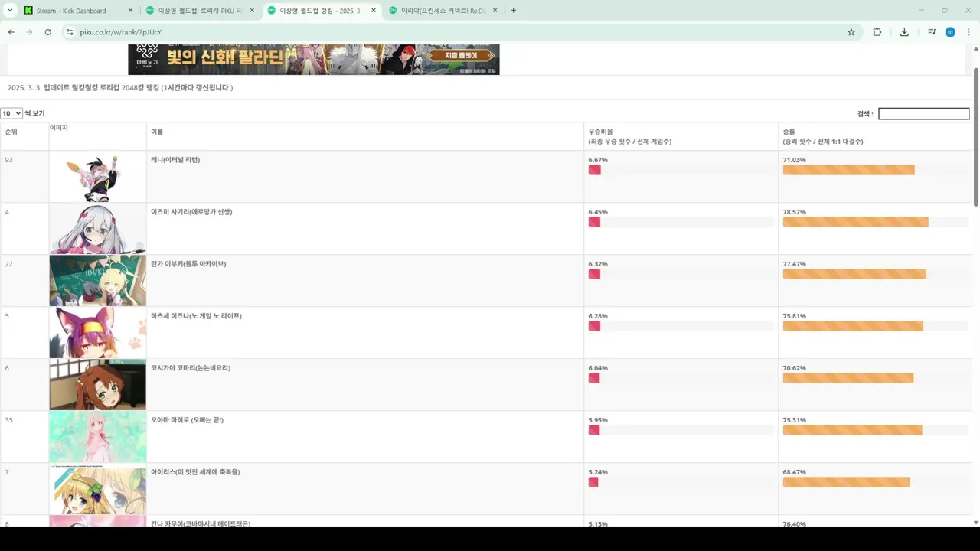The image size is (980, 551).
Task: Focus the 검색 search field
Action: pyautogui.click(x=923, y=113)
